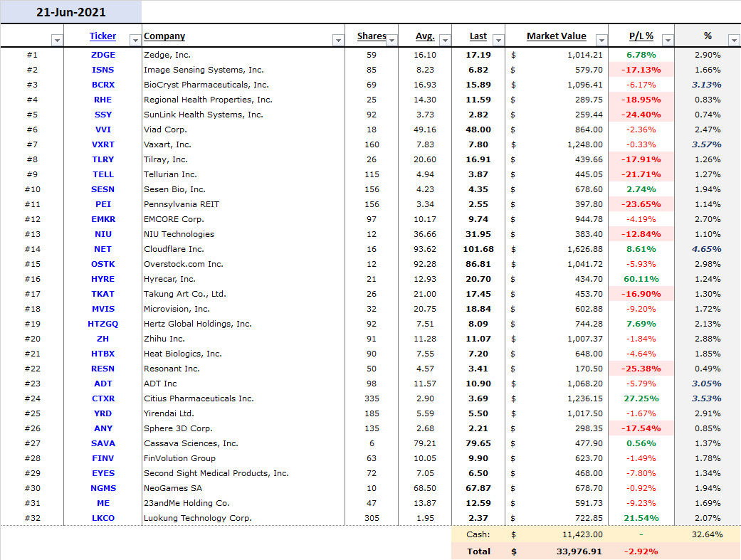741x560 pixels.
Task: Select the 1,248.00 market value cell
Action: click(557, 144)
